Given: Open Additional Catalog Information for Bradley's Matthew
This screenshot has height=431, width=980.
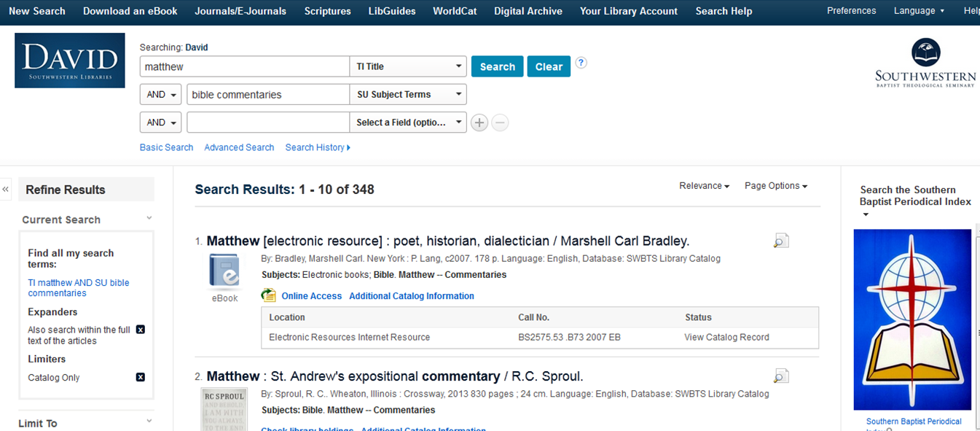Looking at the screenshot, I should (x=412, y=296).
